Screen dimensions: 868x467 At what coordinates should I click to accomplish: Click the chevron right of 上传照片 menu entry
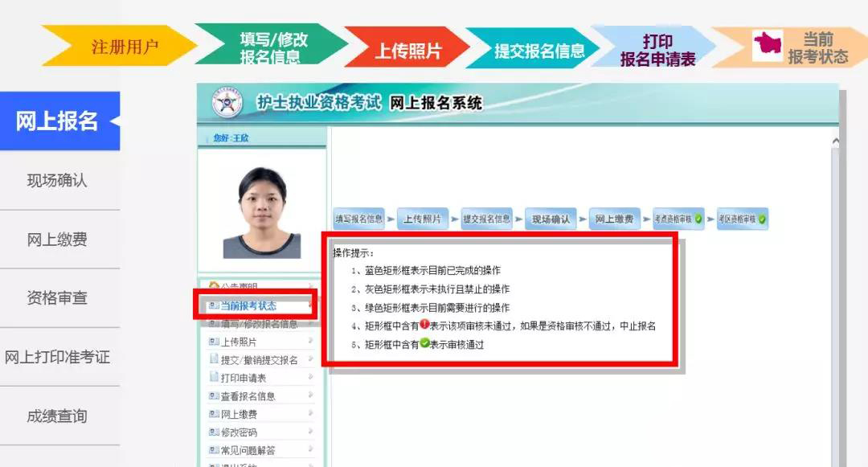(310, 341)
